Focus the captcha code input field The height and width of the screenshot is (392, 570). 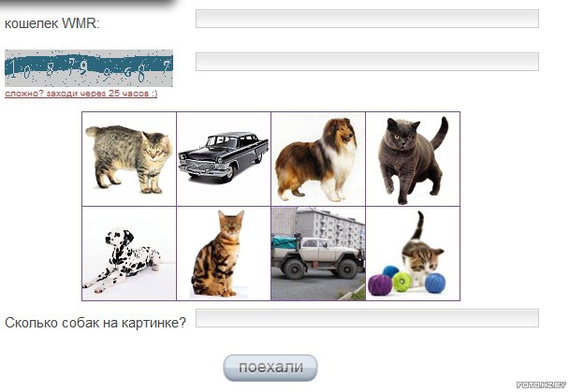point(367,62)
